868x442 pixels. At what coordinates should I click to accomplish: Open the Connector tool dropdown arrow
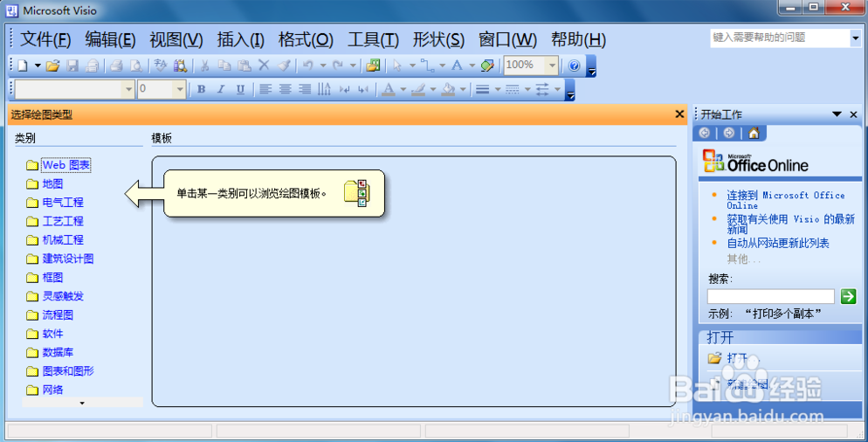[x=443, y=66]
